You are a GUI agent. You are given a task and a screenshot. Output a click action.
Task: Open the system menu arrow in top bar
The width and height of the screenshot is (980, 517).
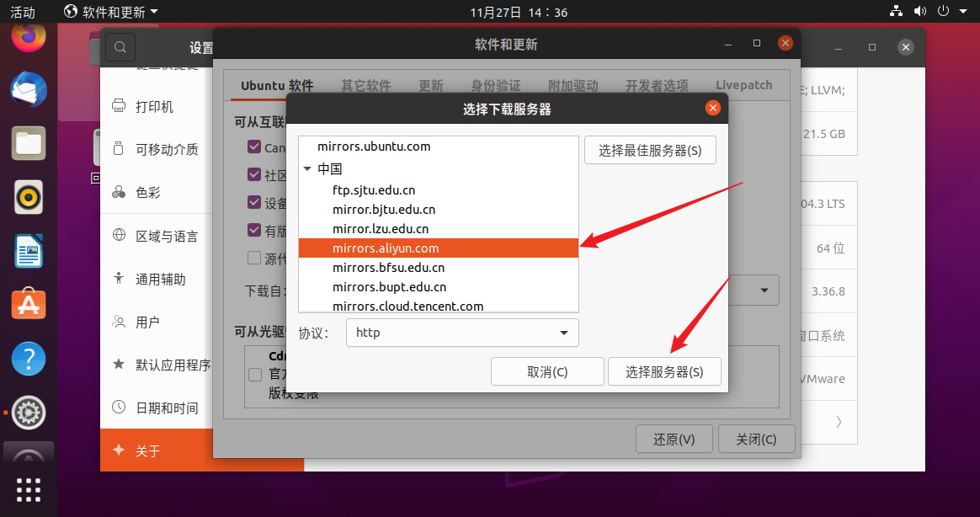963,11
